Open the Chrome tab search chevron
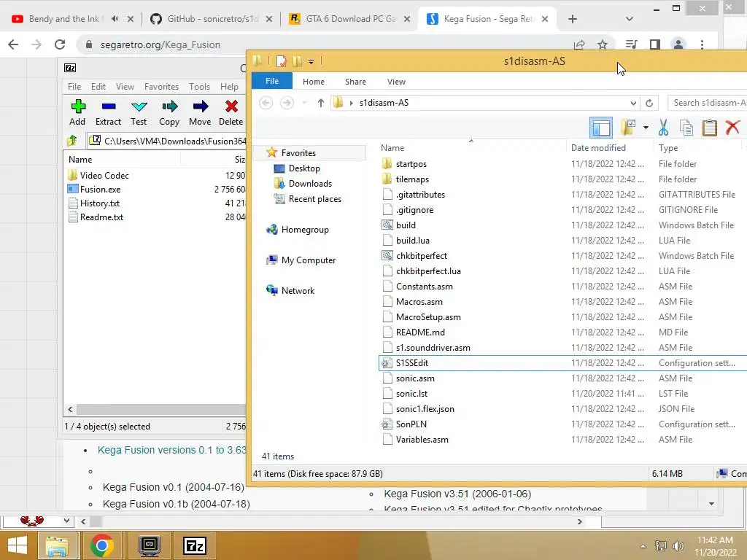The width and height of the screenshot is (747, 560). click(x=630, y=19)
